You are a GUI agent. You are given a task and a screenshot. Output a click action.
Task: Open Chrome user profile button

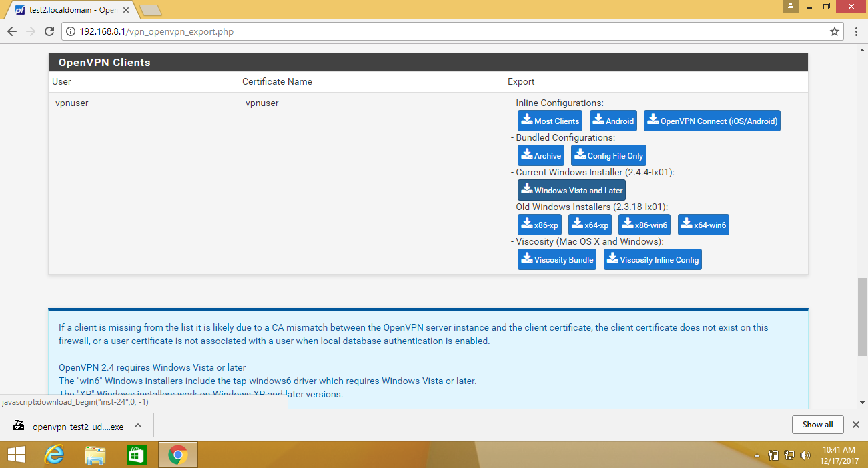tap(791, 5)
